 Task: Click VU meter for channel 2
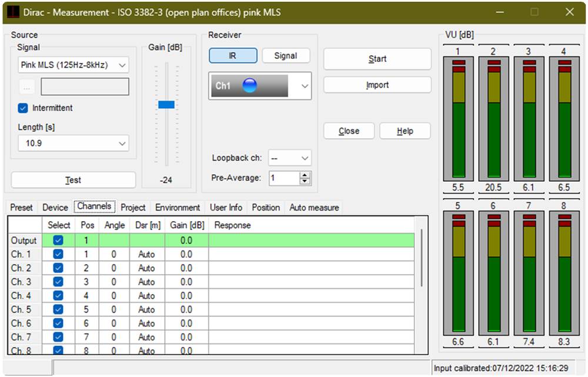[x=493, y=119]
